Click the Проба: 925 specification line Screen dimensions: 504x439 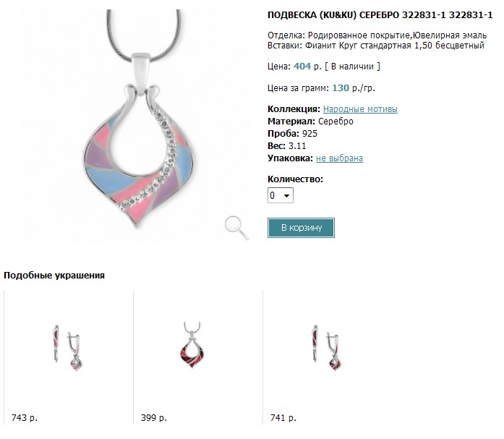click(292, 134)
